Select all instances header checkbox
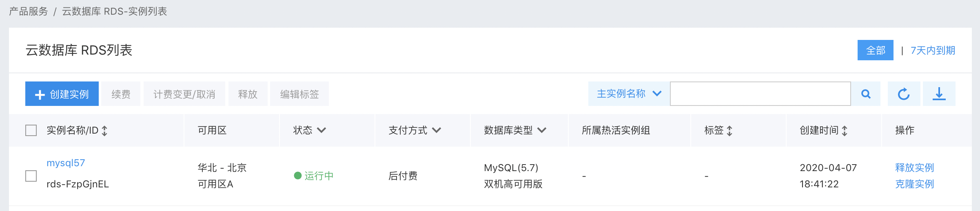Viewport: 980px width, 211px height. [x=31, y=130]
